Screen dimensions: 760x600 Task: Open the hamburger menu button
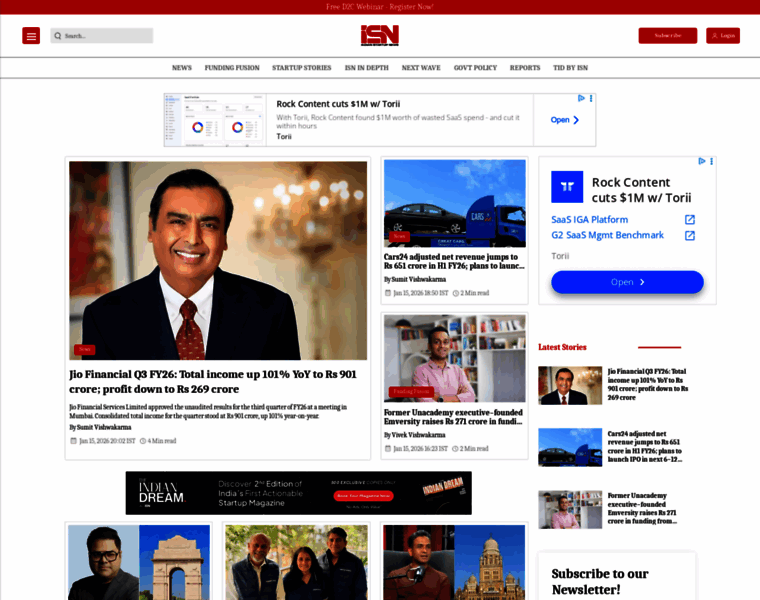click(x=31, y=36)
